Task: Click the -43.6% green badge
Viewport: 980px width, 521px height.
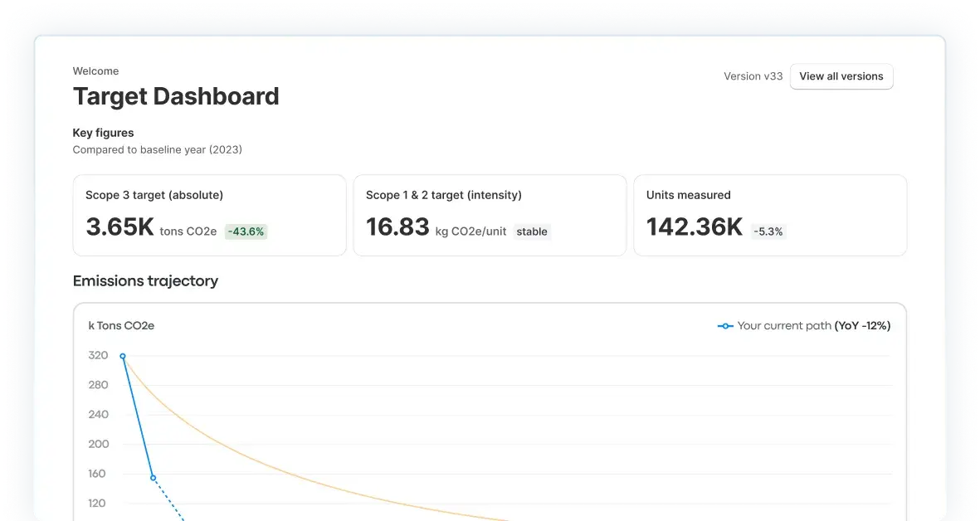Action: [246, 231]
